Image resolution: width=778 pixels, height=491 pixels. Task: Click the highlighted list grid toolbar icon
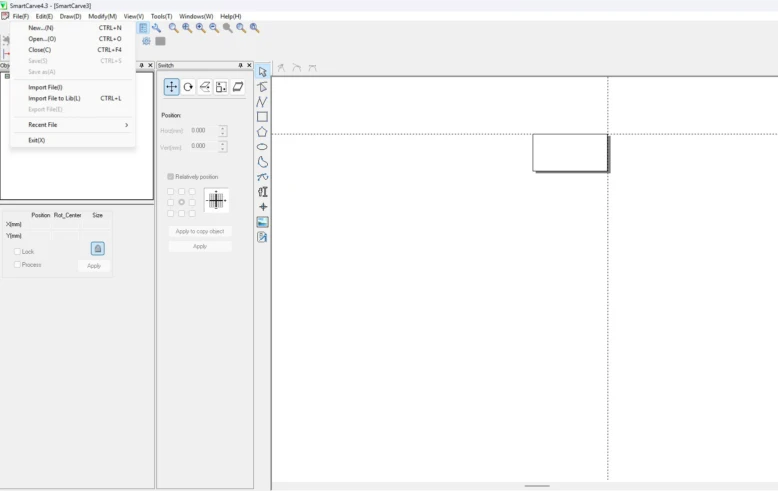143,28
